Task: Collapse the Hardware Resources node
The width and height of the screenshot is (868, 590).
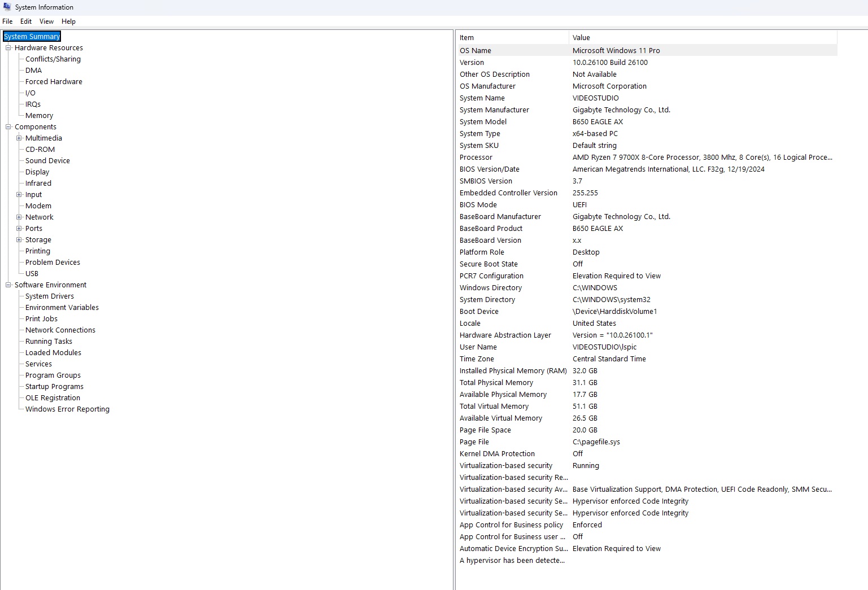Action: pos(8,48)
